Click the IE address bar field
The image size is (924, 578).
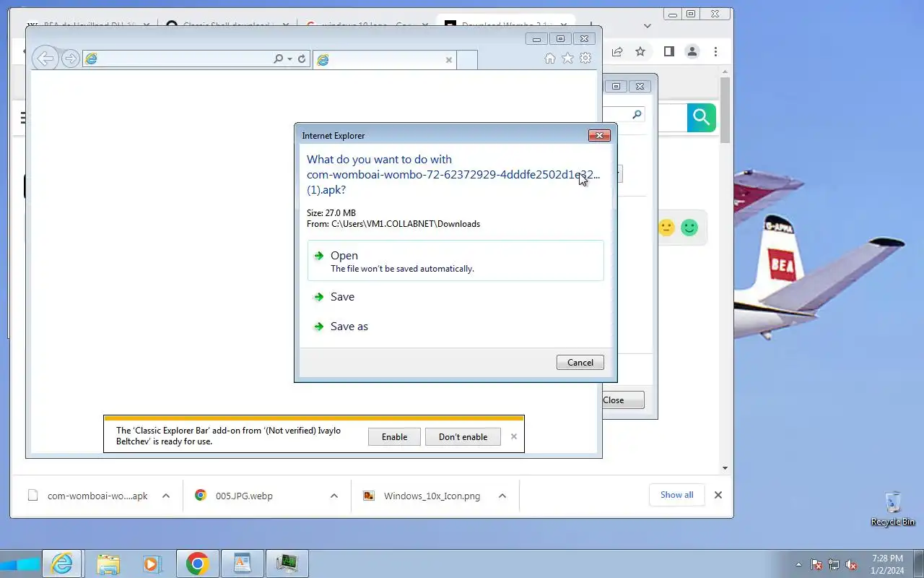tap(177, 59)
